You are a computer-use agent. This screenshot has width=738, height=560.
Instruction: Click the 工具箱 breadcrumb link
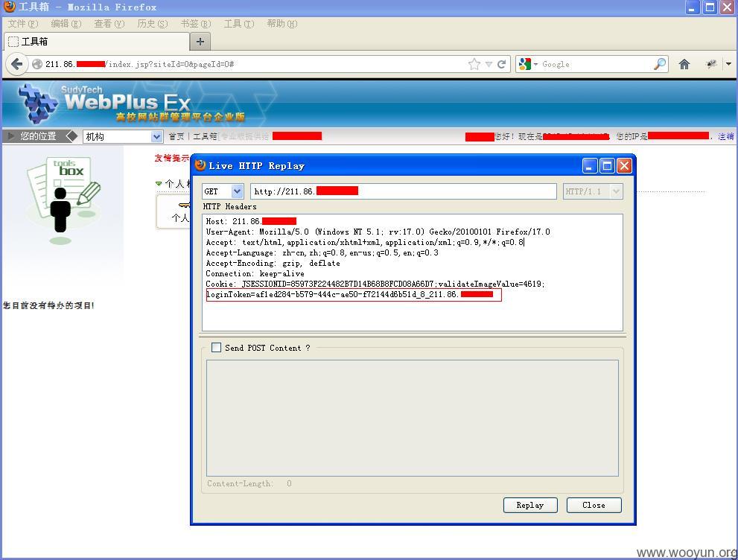click(204, 136)
